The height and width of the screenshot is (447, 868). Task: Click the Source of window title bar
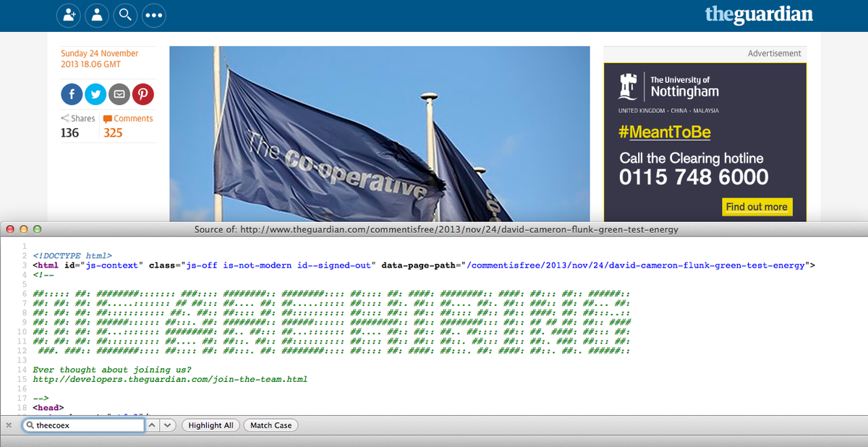(x=434, y=229)
